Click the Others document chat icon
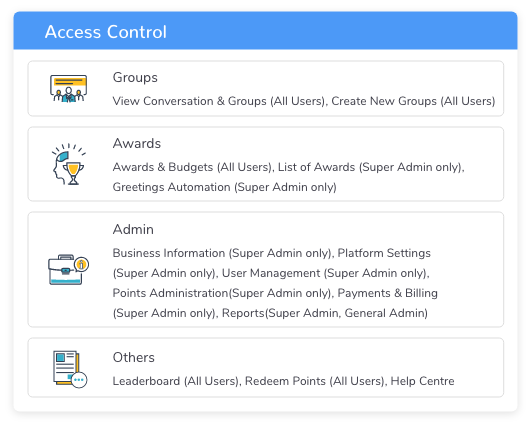Image resolution: width=531 pixels, height=427 pixels. pyautogui.click(x=70, y=369)
